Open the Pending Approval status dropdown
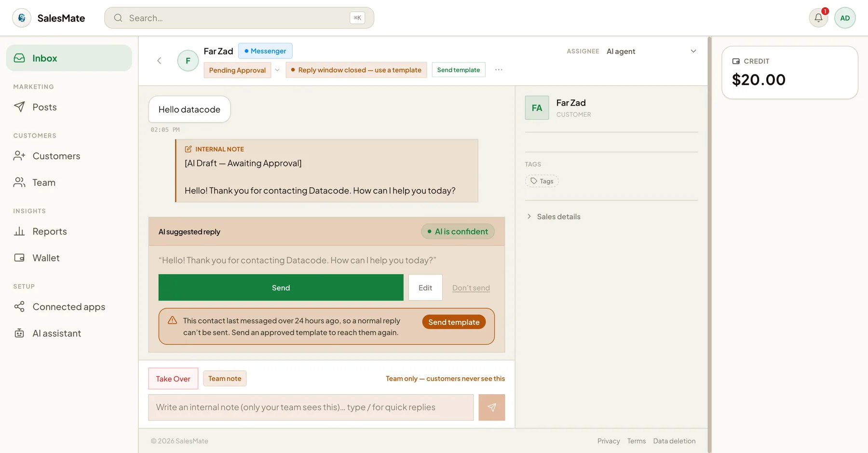This screenshot has width=868, height=453. pyautogui.click(x=237, y=70)
